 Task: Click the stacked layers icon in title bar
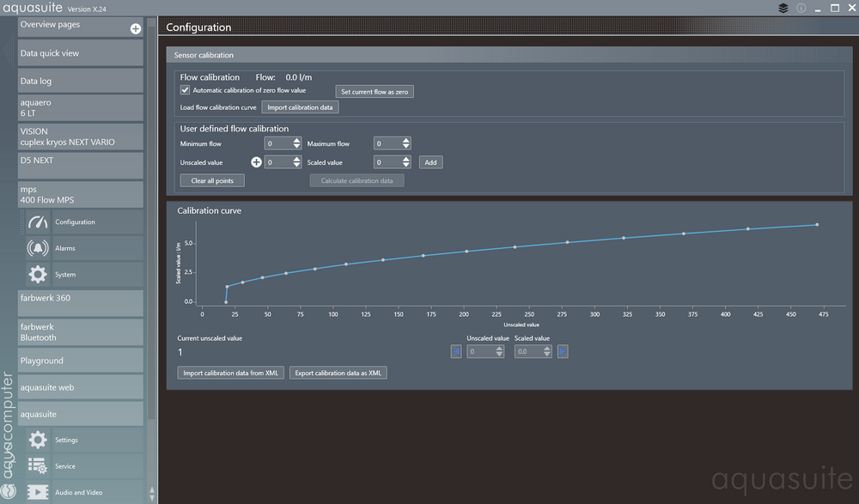point(783,9)
